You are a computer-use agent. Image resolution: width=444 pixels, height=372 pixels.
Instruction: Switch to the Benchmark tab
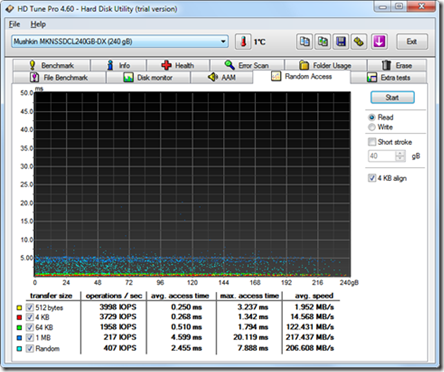pyautogui.click(x=51, y=65)
